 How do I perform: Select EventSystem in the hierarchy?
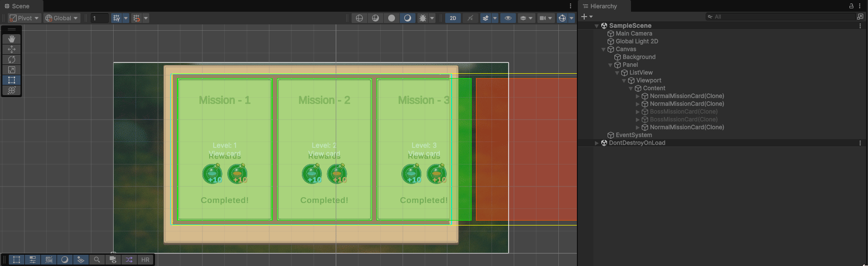pos(633,135)
